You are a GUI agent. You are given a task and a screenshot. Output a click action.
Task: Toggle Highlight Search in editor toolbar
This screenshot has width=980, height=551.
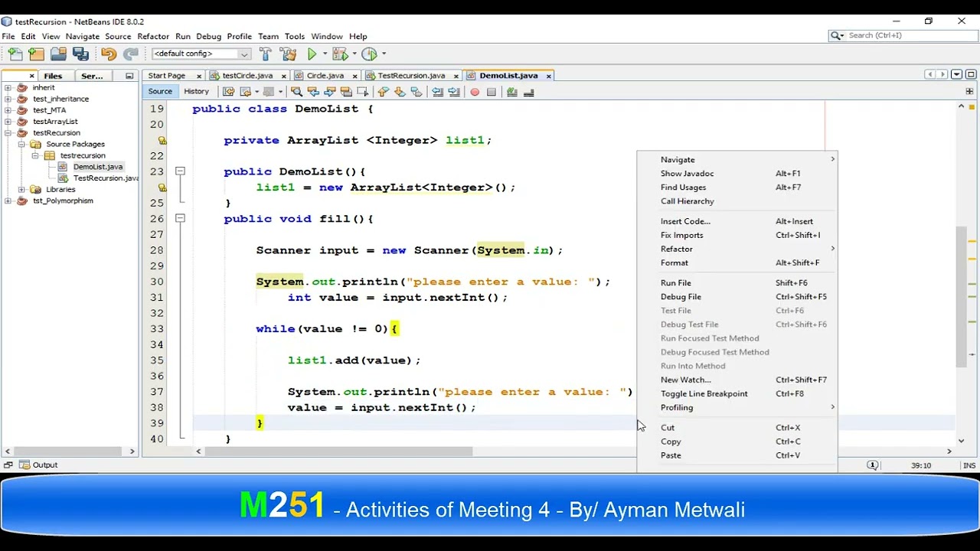click(x=346, y=92)
